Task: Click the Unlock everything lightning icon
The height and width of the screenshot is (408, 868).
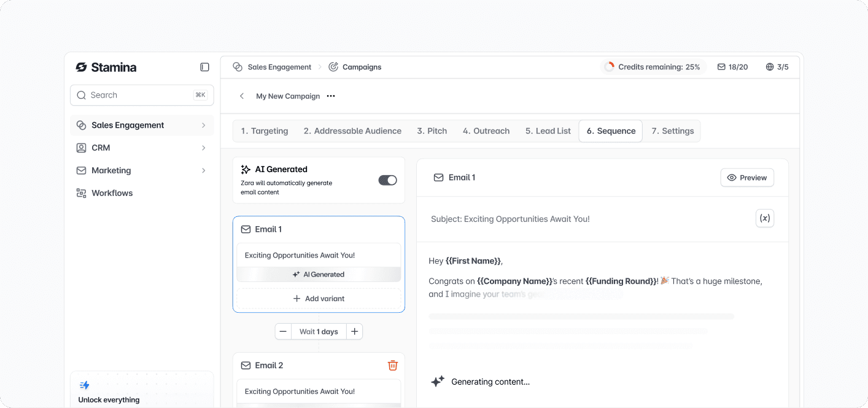Action: [85, 386]
